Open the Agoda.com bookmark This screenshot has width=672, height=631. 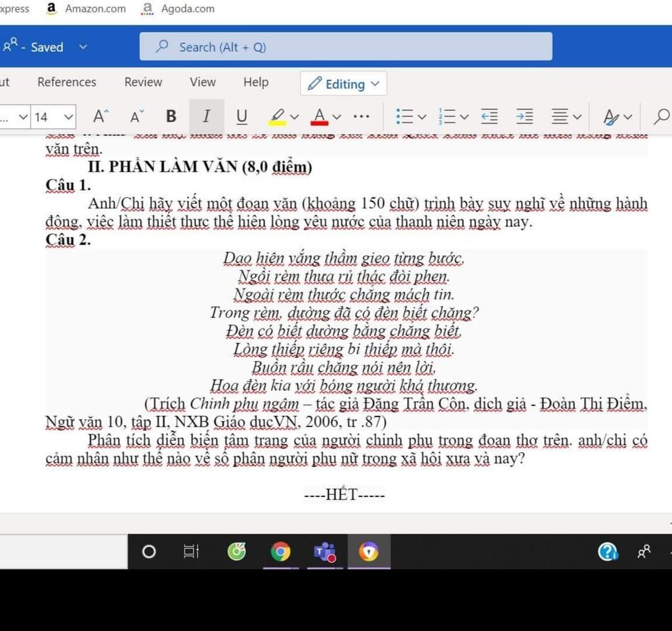[178, 9]
